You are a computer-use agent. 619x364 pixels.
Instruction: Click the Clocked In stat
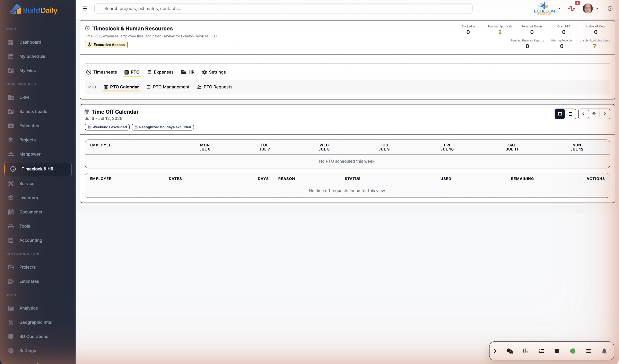468,30
